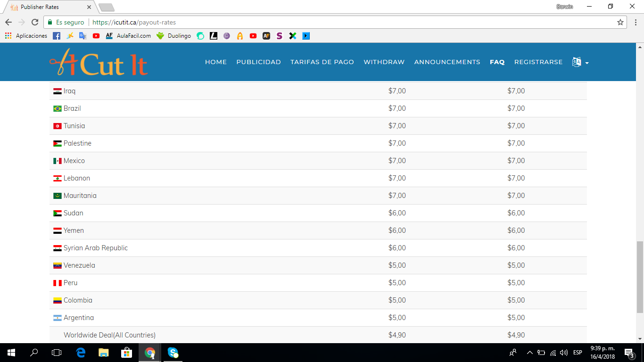Launch Microsoft Edge from the taskbar
This screenshot has width=644, height=362.
point(80,352)
